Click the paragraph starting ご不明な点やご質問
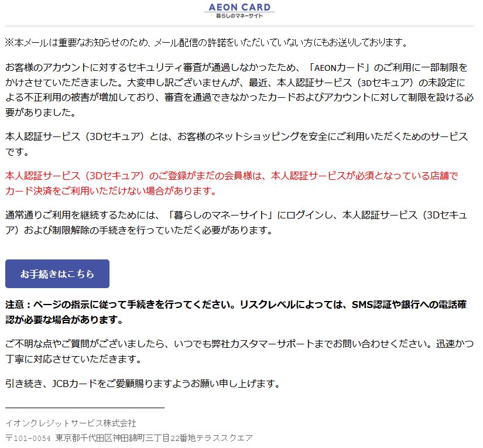The image size is (483, 448). pos(239,351)
